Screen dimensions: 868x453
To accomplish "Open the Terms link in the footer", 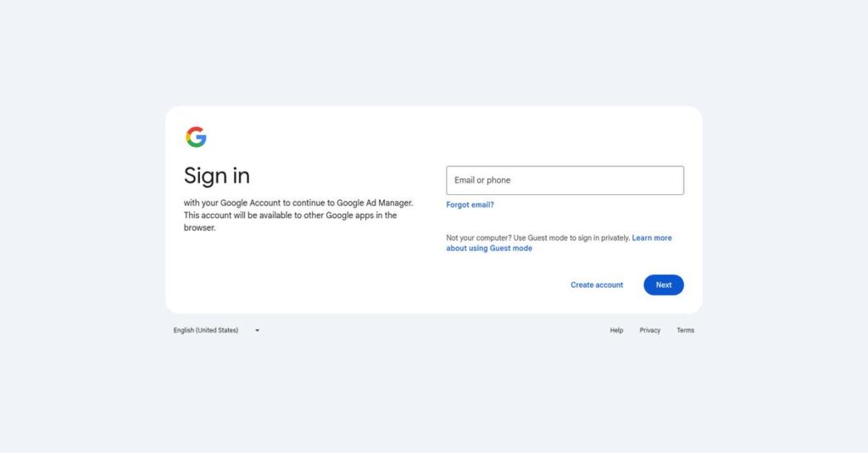I will pos(685,330).
